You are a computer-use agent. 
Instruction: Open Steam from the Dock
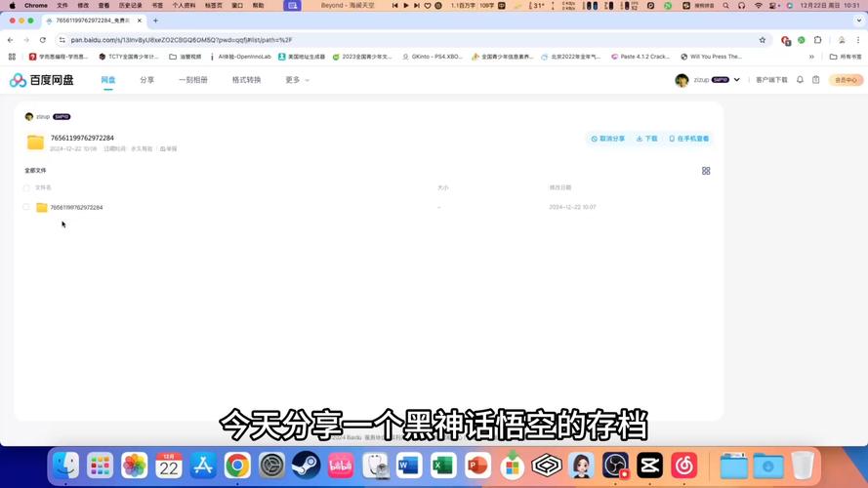[307, 466]
